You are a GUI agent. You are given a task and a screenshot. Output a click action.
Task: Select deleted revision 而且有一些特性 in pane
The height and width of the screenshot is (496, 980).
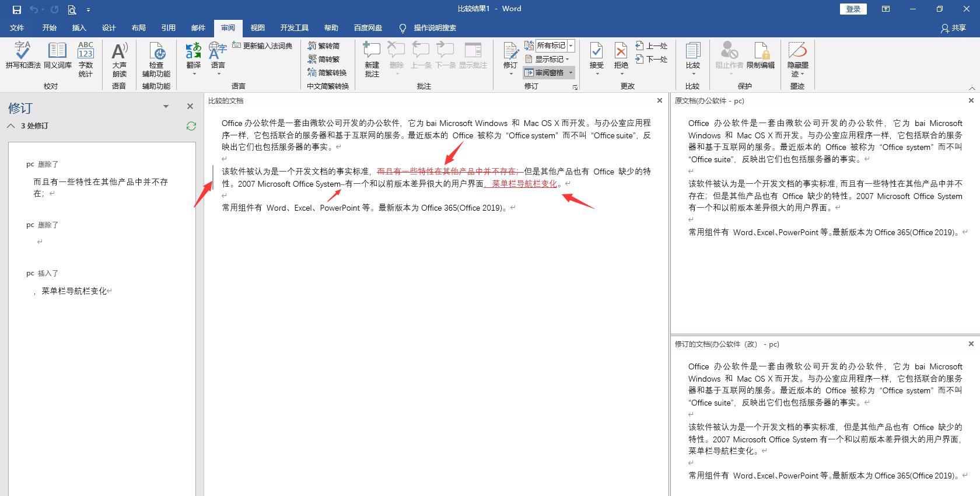click(100, 187)
